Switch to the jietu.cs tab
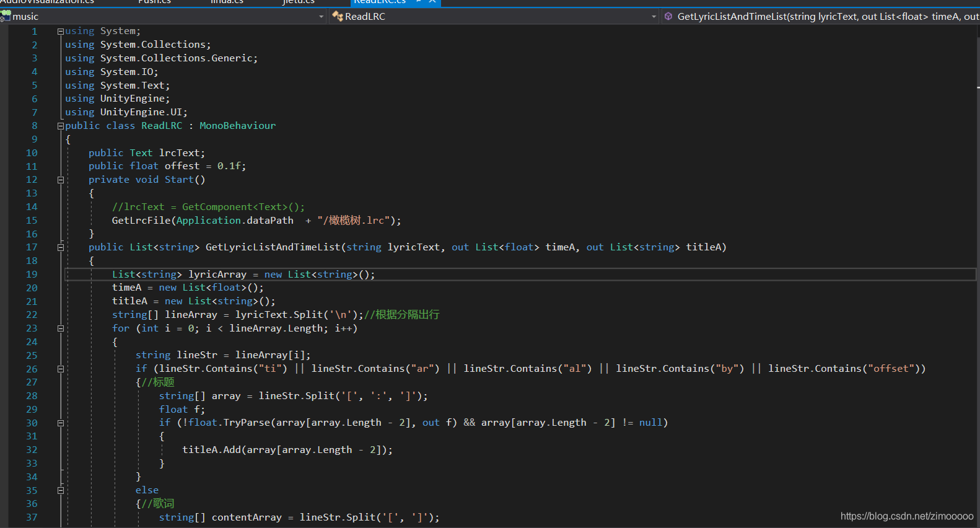 [299, 2]
